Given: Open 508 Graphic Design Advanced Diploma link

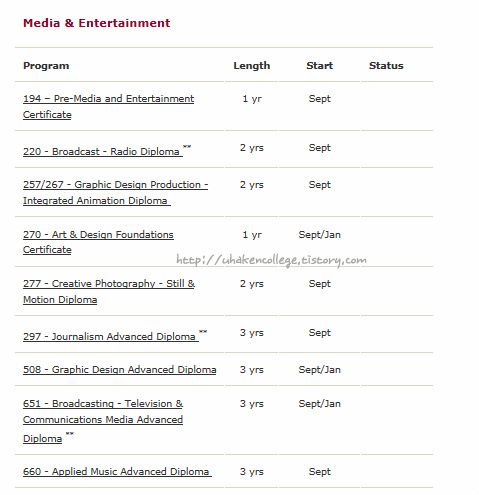Looking at the screenshot, I should tap(120, 370).
